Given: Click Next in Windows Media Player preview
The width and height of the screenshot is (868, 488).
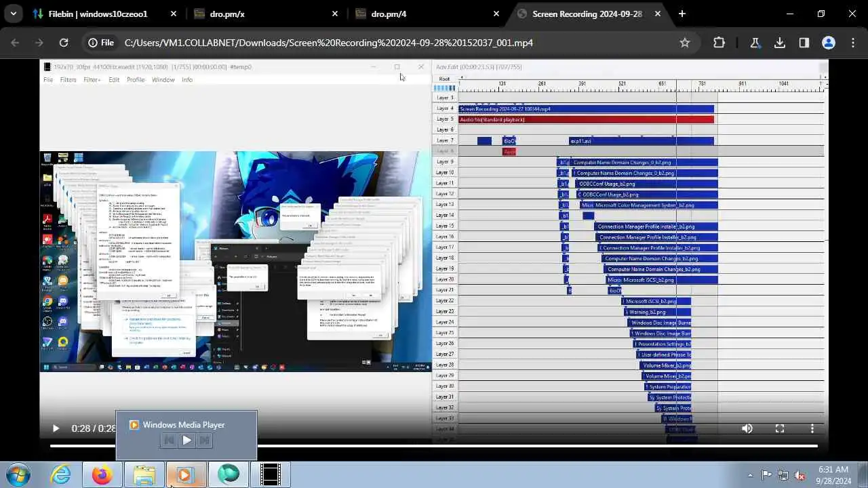Looking at the screenshot, I should coord(204,441).
